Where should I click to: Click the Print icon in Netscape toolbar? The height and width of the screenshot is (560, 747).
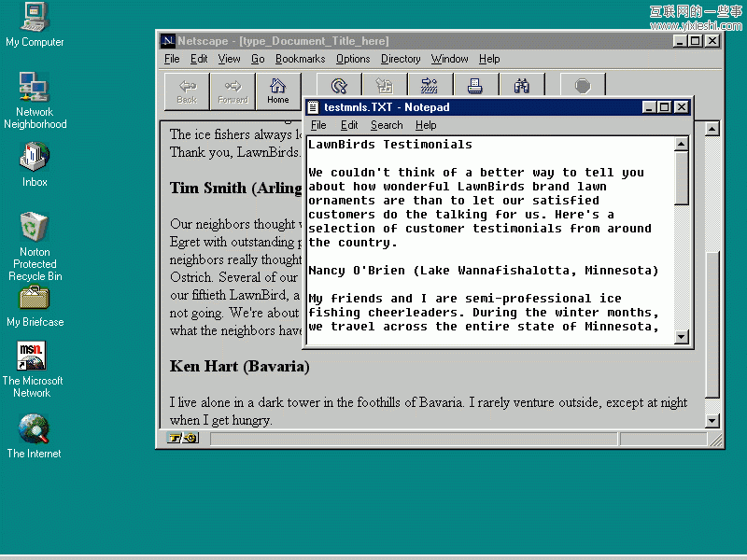point(474,87)
